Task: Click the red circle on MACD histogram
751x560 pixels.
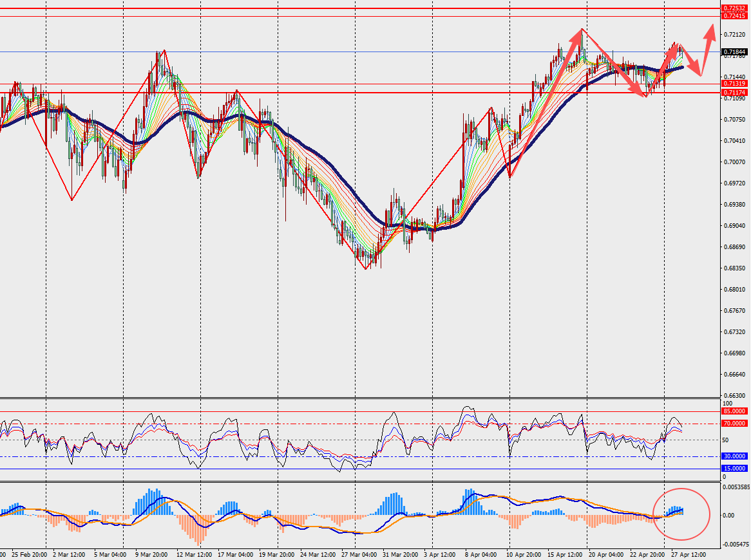Action: tap(681, 514)
